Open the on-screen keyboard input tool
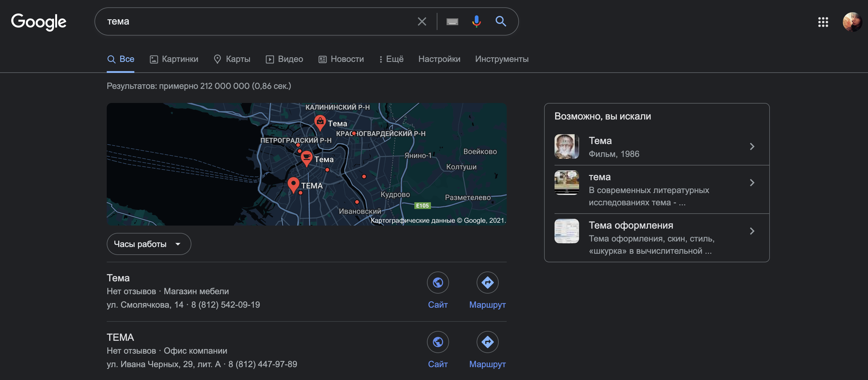868x380 pixels. coord(452,21)
